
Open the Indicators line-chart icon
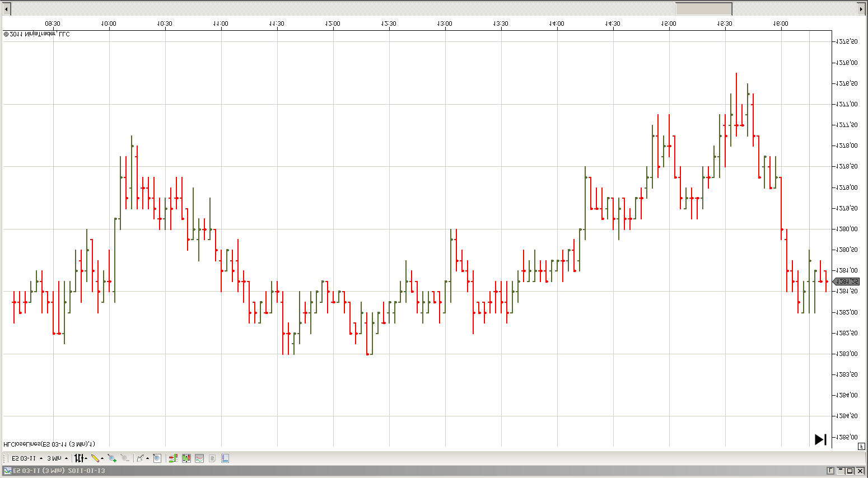coord(199,458)
